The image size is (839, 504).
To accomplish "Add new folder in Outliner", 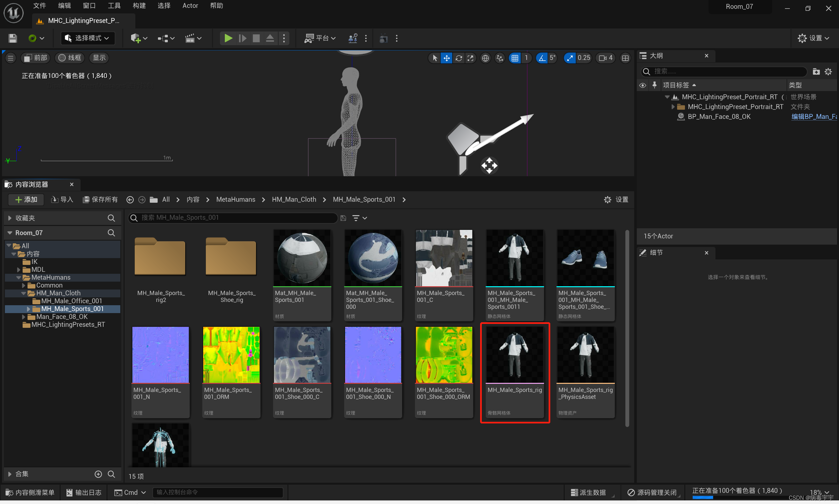I will (x=816, y=71).
